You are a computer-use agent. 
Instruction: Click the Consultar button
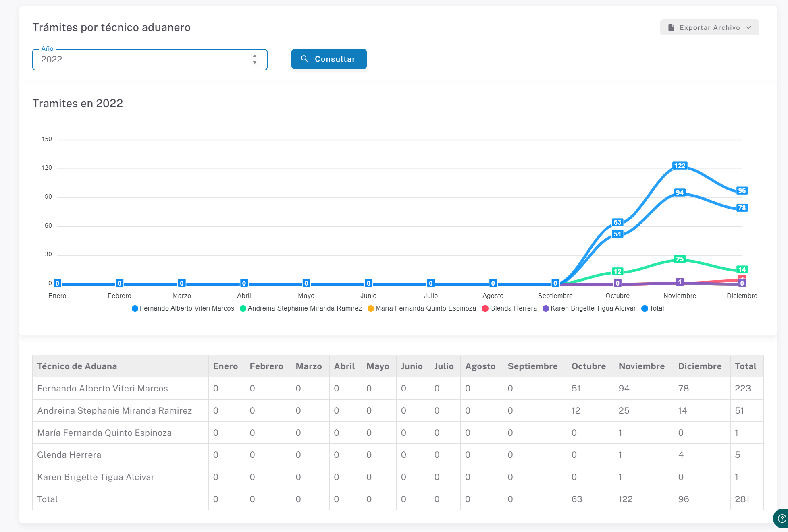[x=329, y=59]
